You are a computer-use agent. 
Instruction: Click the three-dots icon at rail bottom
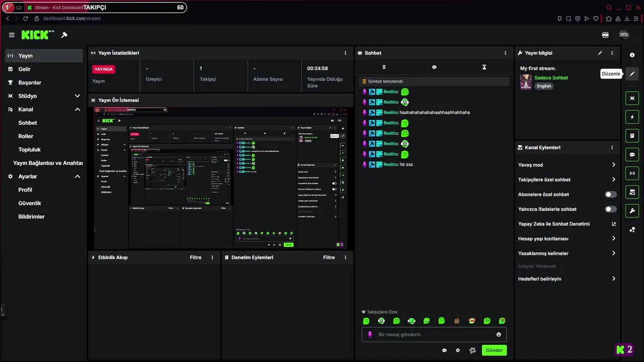632,230
